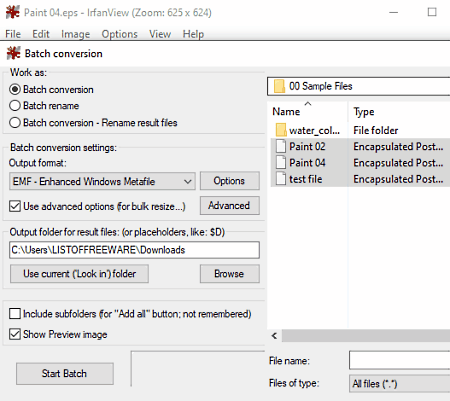Enable Include subfolders checkbox

(15, 314)
